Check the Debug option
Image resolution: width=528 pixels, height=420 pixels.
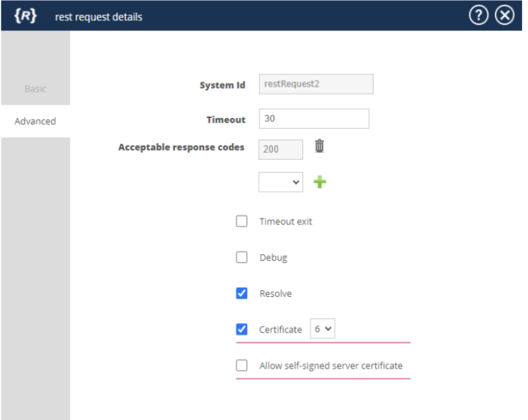tap(242, 257)
